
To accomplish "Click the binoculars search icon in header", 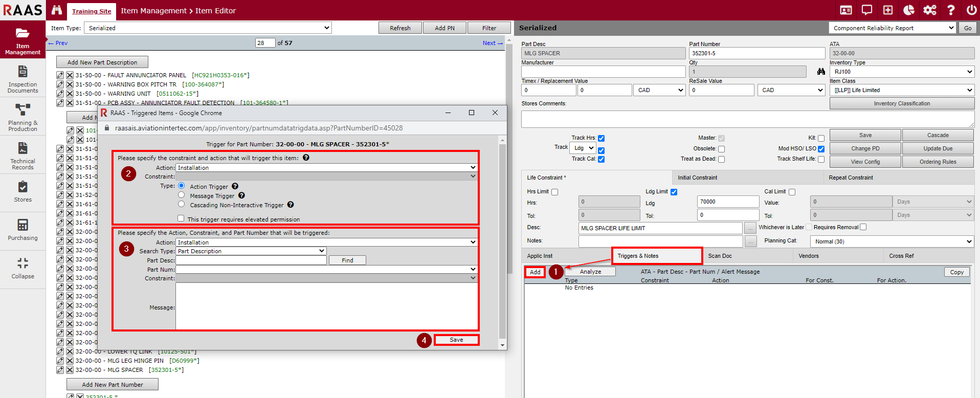I will tap(57, 10).
